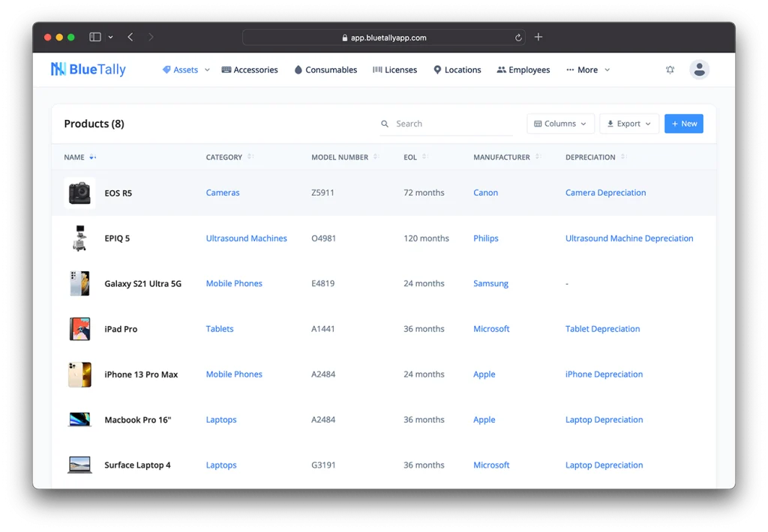Click the Macbook Pro 16 thumbnail
The image size is (768, 532).
[79, 420]
